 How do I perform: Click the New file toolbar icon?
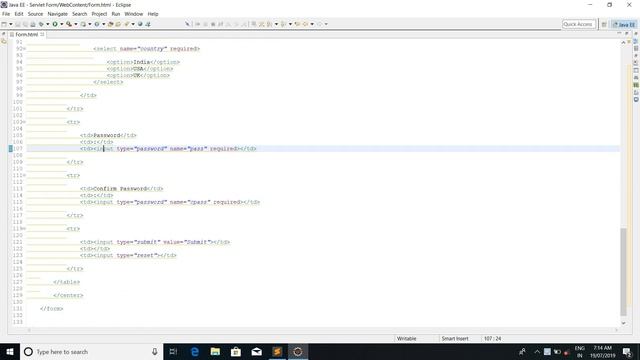coord(4,24)
